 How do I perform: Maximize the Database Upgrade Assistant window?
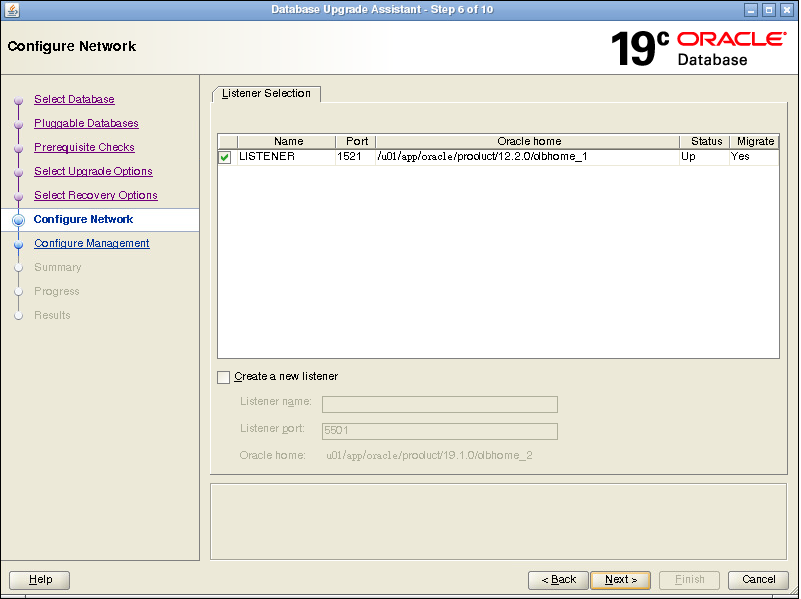768,10
